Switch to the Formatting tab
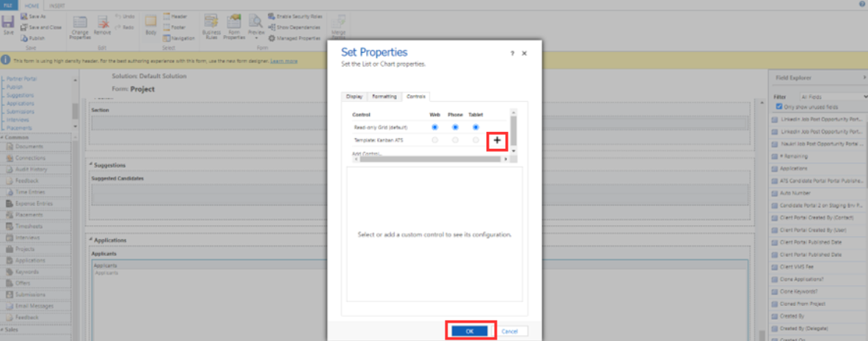 [384, 96]
